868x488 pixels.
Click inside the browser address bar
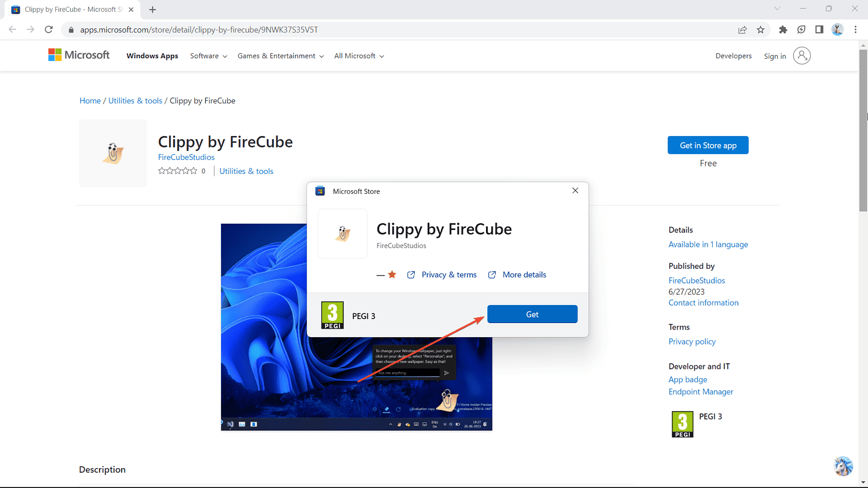pyautogui.click(x=339, y=29)
